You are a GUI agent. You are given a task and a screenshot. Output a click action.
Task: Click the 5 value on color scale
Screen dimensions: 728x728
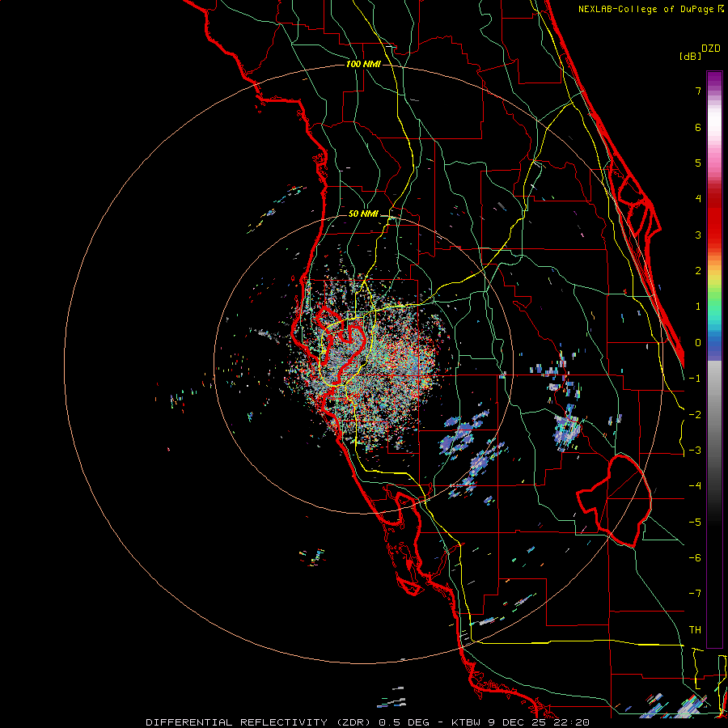pyautogui.click(x=698, y=163)
